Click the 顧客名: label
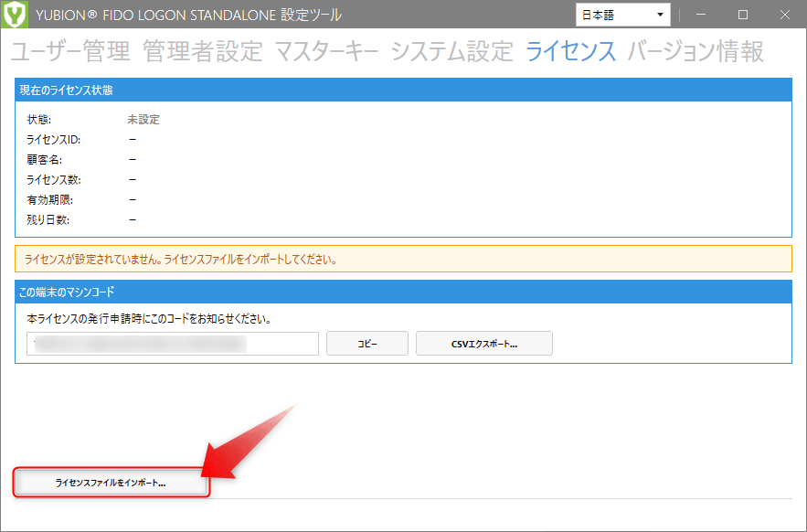This screenshot has height=532, width=807. 44,160
